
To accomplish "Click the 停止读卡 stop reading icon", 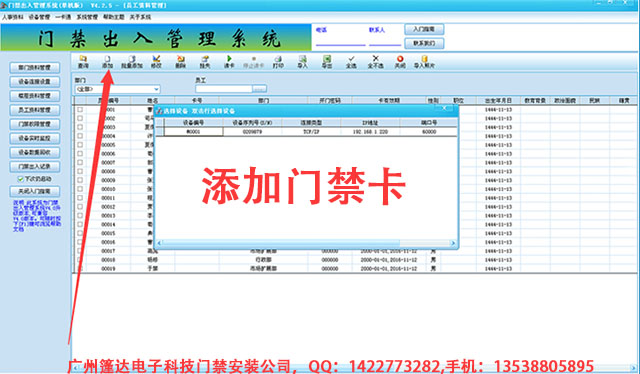I will coord(253,62).
